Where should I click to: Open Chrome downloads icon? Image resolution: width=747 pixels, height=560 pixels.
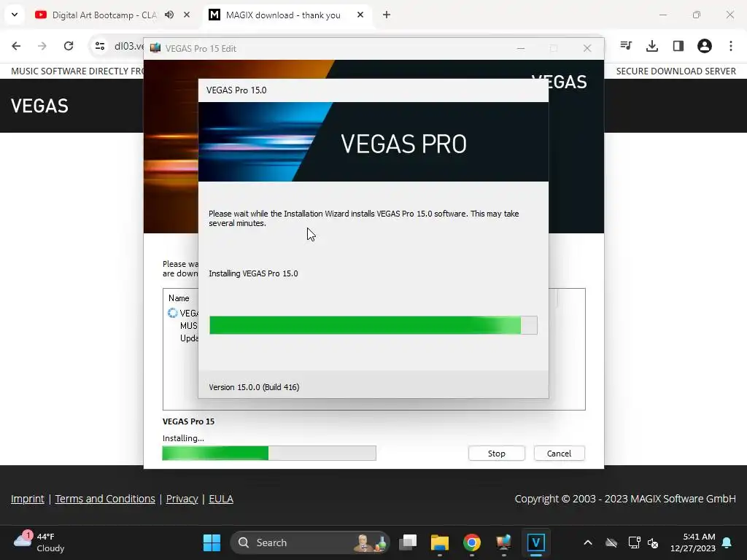tap(652, 46)
